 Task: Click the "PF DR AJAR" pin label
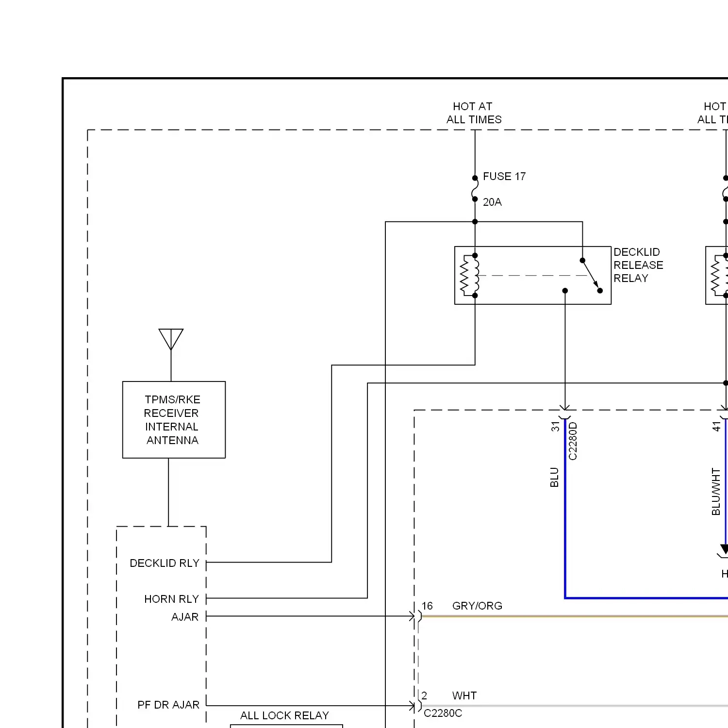click(168, 705)
